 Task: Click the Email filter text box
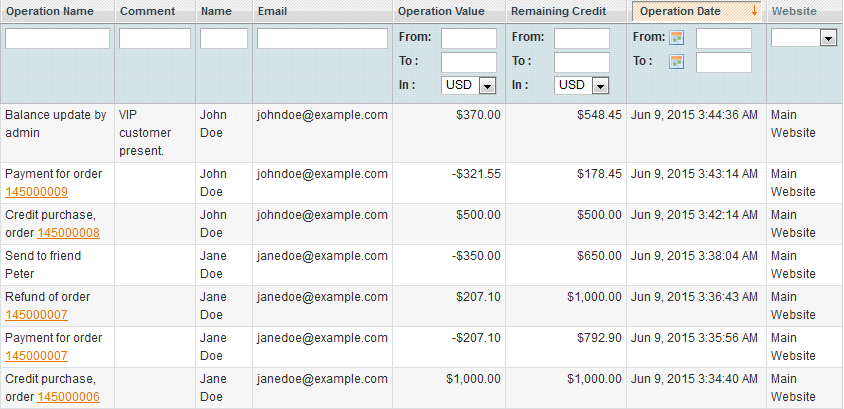pyautogui.click(x=322, y=38)
